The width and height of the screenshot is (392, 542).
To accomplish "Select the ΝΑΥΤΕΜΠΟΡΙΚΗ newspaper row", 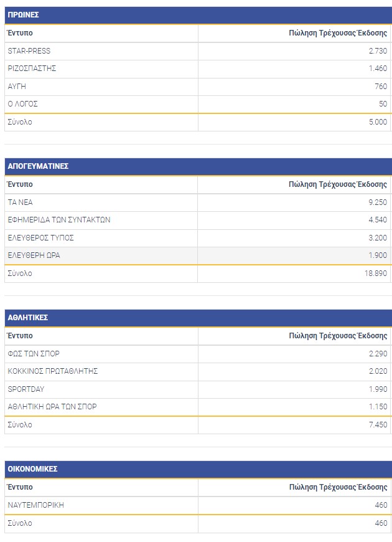I will [36, 505].
